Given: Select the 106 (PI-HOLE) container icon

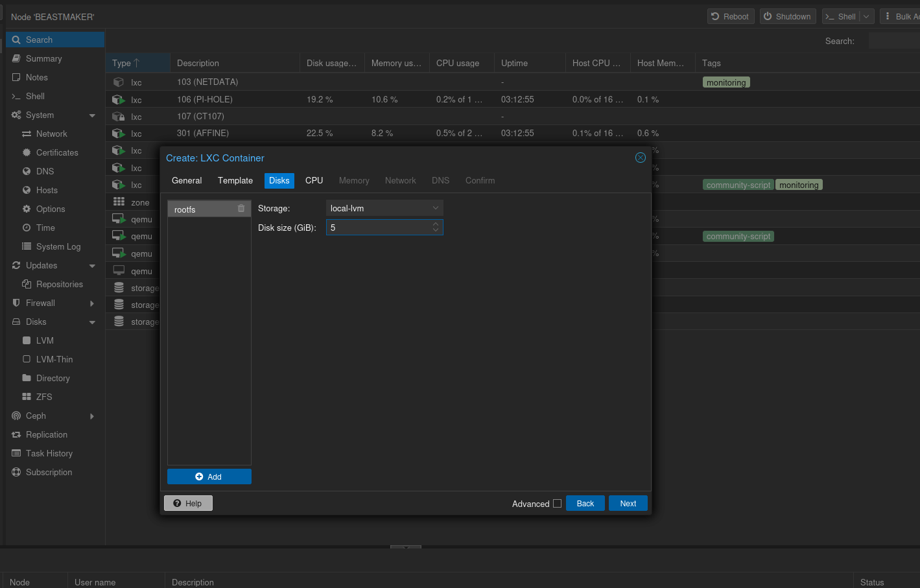Looking at the screenshot, I should pyautogui.click(x=119, y=99).
